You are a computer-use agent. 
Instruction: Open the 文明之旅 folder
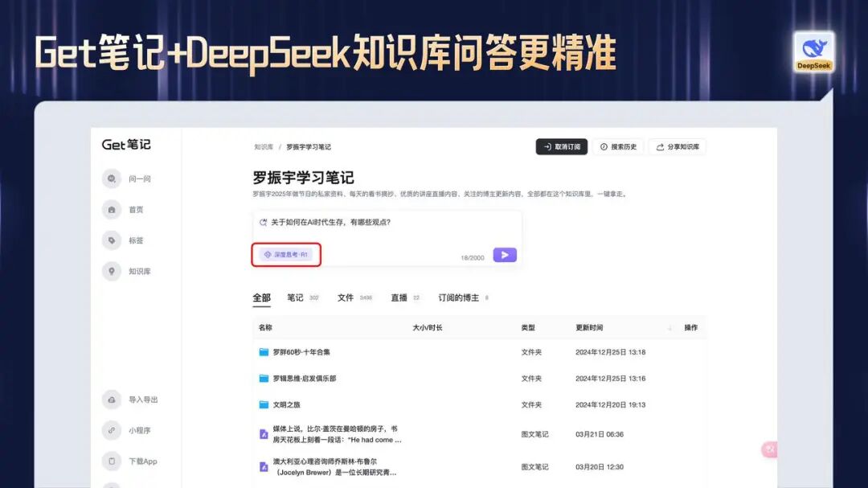tap(286, 405)
